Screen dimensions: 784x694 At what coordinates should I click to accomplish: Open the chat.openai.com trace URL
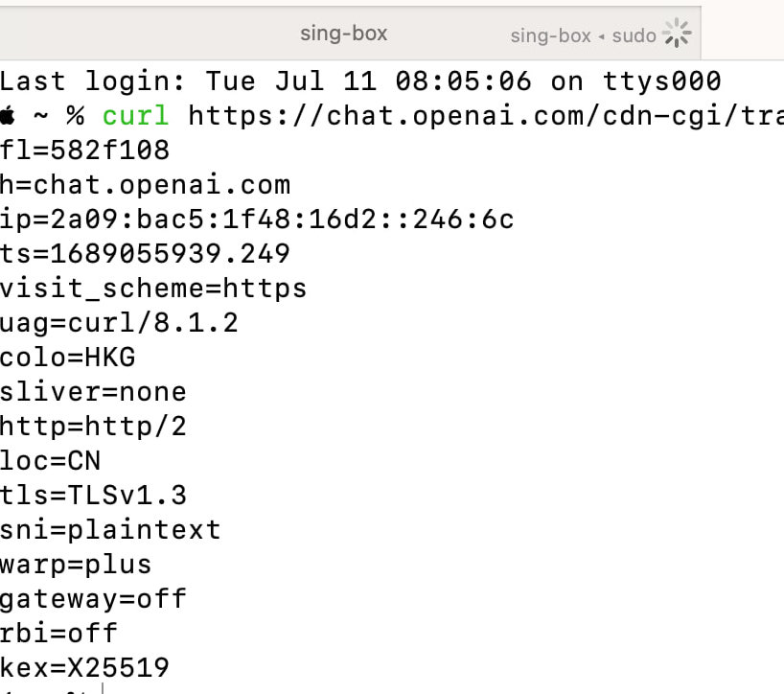tap(479, 115)
